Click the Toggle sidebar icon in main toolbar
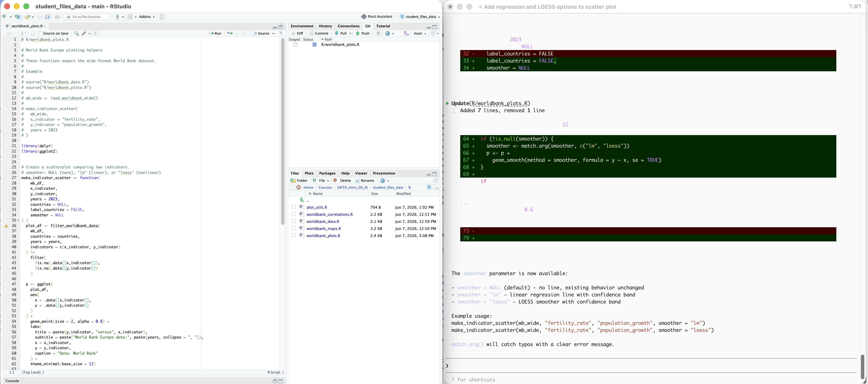Image resolution: width=868 pixels, height=384 pixels. click(162, 16)
